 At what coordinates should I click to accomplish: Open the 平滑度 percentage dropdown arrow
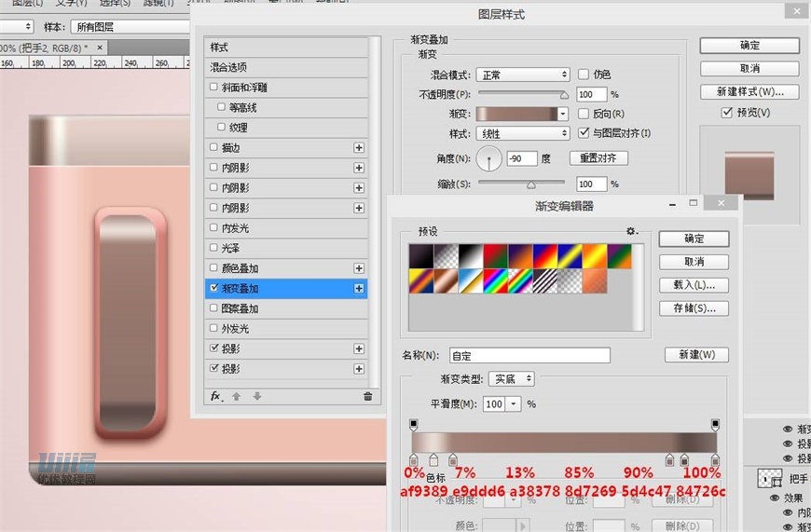click(514, 403)
